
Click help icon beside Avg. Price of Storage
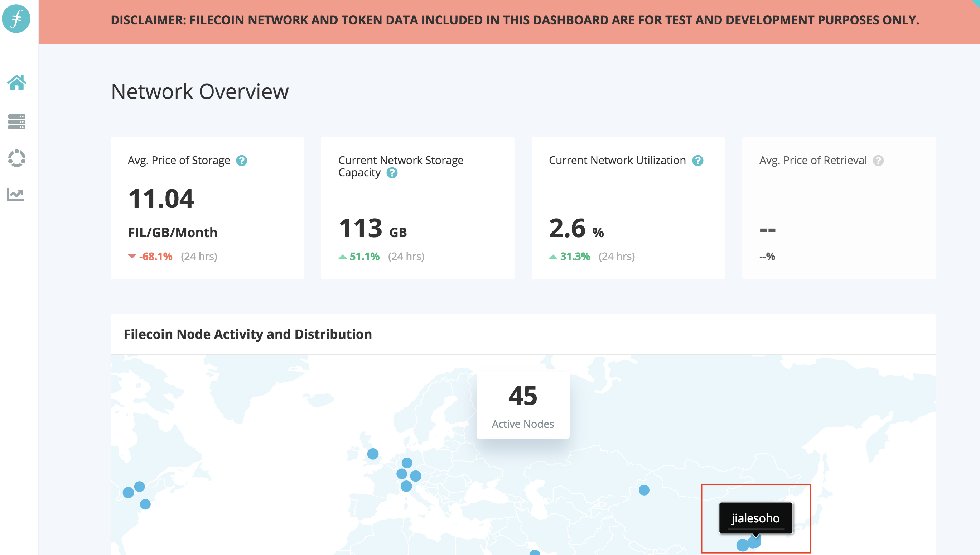(241, 161)
